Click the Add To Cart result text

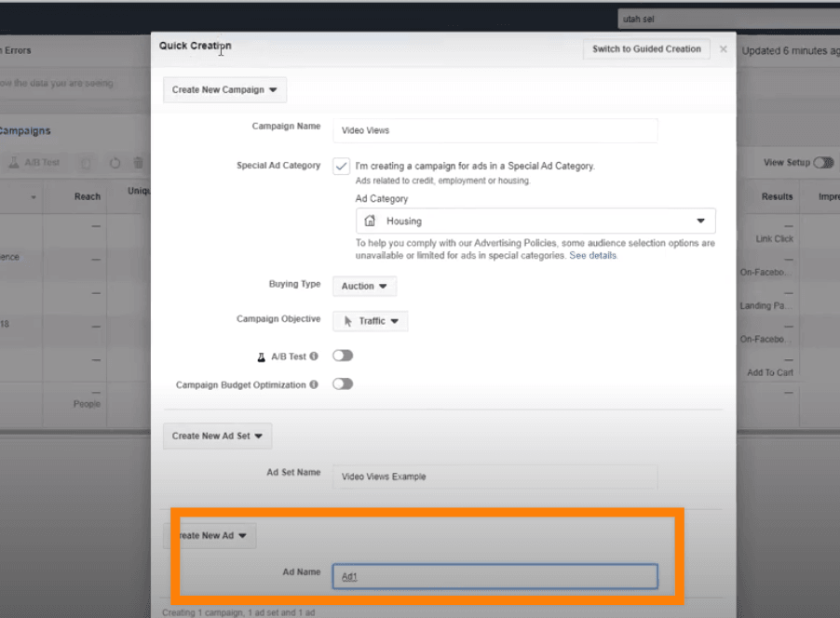point(770,372)
